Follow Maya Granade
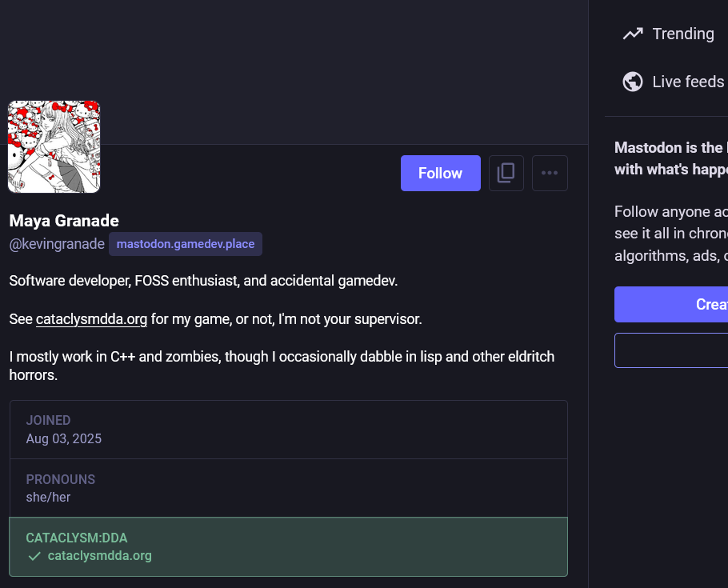The width and height of the screenshot is (728, 588). tap(440, 173)
